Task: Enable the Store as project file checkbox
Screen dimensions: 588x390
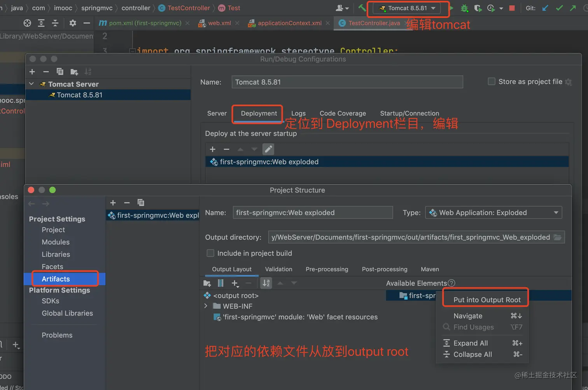Action: 492,82
